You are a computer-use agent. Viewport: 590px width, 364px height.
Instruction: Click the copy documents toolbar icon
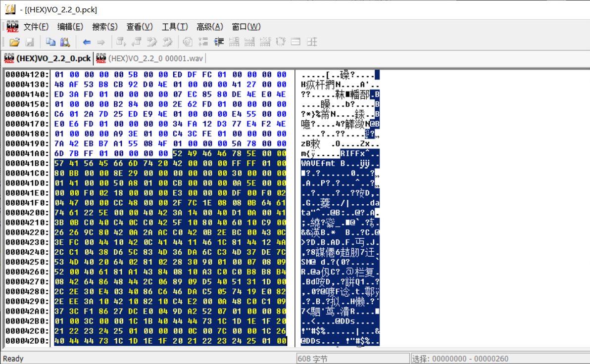50,42
